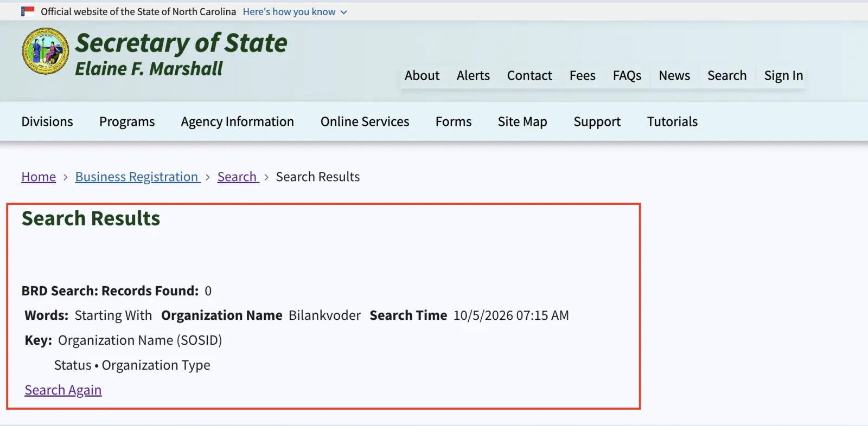868x426 pixels.
Task: Click "Official website of the State of North Carolina"
Action: point(138,12)
